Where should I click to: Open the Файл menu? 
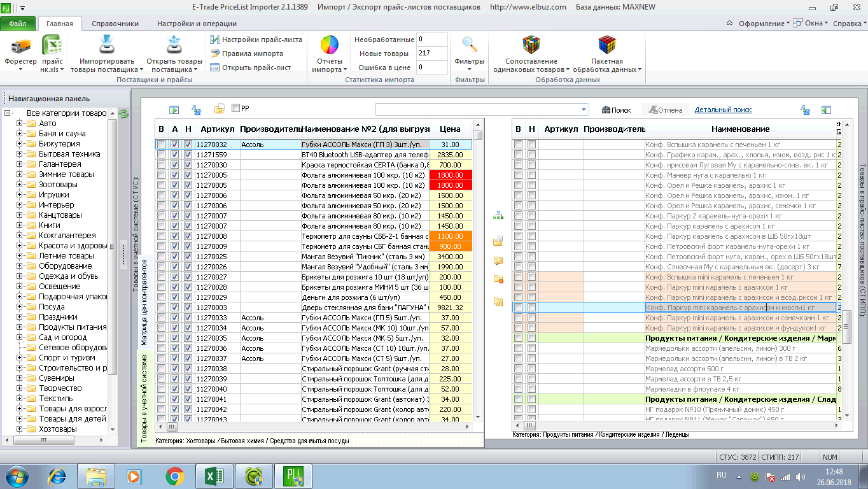coord(18,24)
